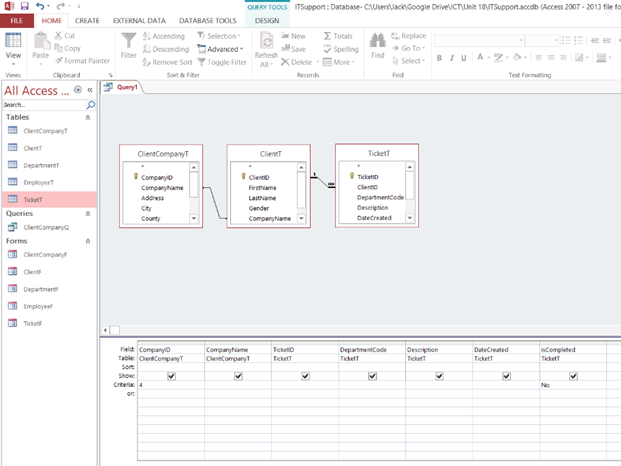Switch to the EXTERNAL DATA ribbon tab
Viewport: 621px width, 466px height.
[139, 21]
